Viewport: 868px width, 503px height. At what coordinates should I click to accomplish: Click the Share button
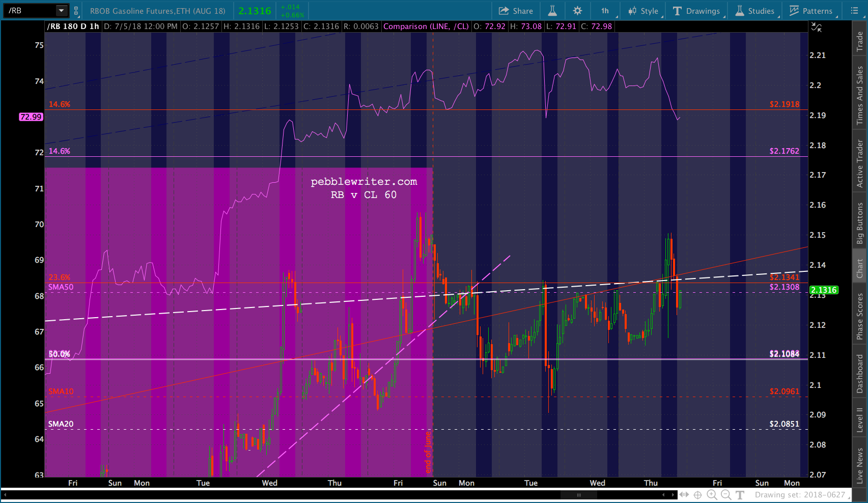pyautogui.click(x=516, y=11)
